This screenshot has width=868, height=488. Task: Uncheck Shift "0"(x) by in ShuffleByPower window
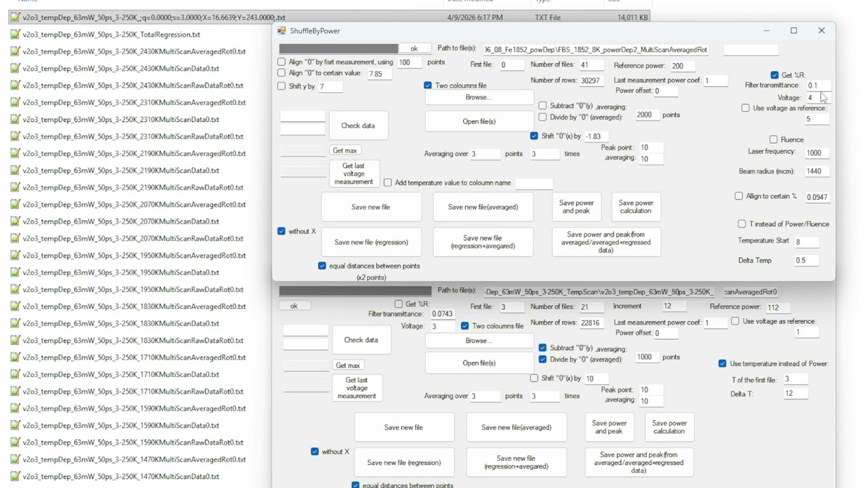[x=534, y=136]
